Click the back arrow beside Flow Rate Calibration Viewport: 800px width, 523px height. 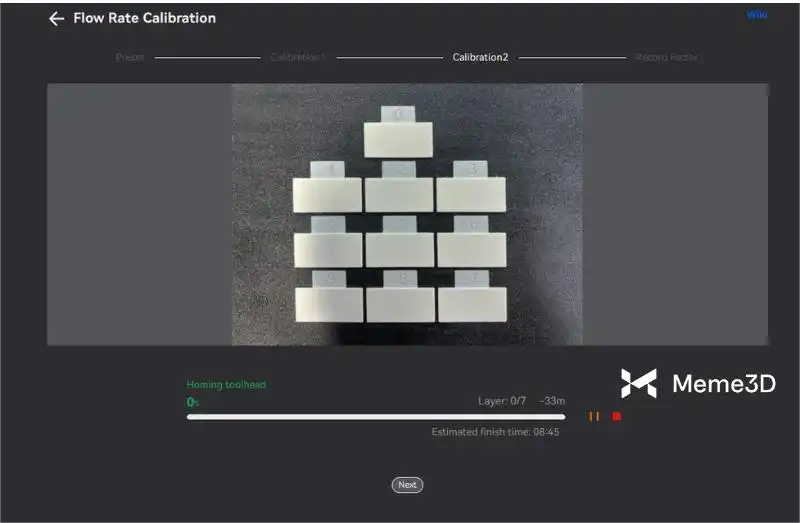point(56,19)
